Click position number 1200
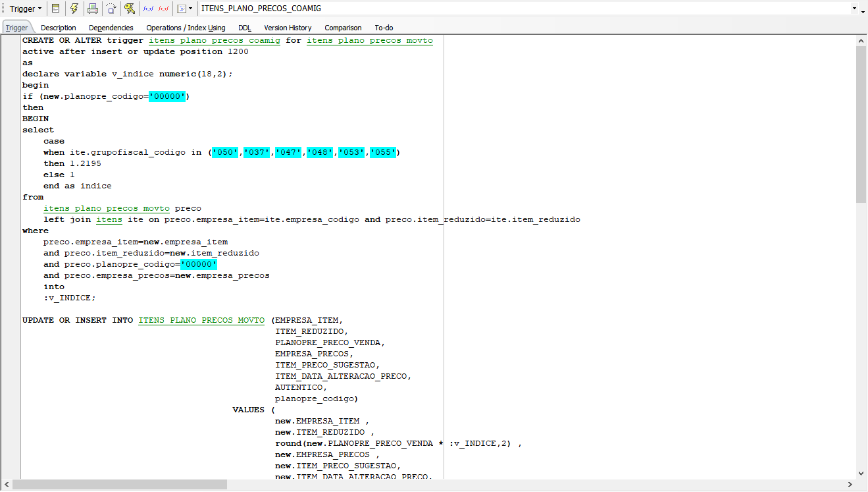 238,51
